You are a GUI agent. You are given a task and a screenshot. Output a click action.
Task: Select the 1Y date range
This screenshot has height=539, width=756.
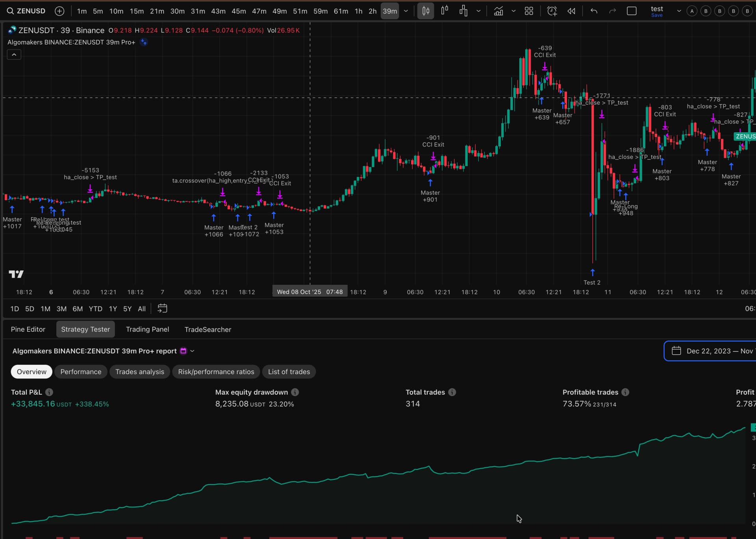point(113,309)
